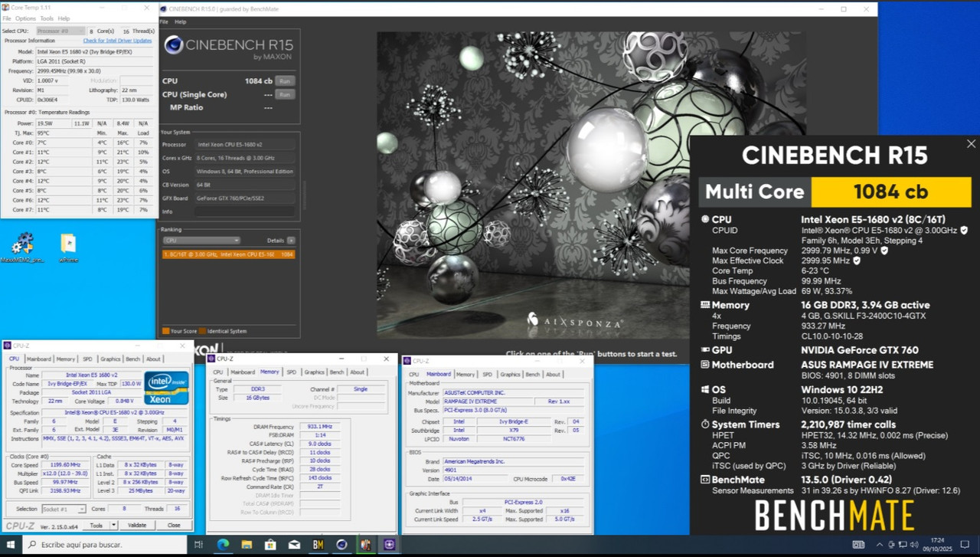Open the CPU-Z Tools dropdown arrow

[113, 525]
